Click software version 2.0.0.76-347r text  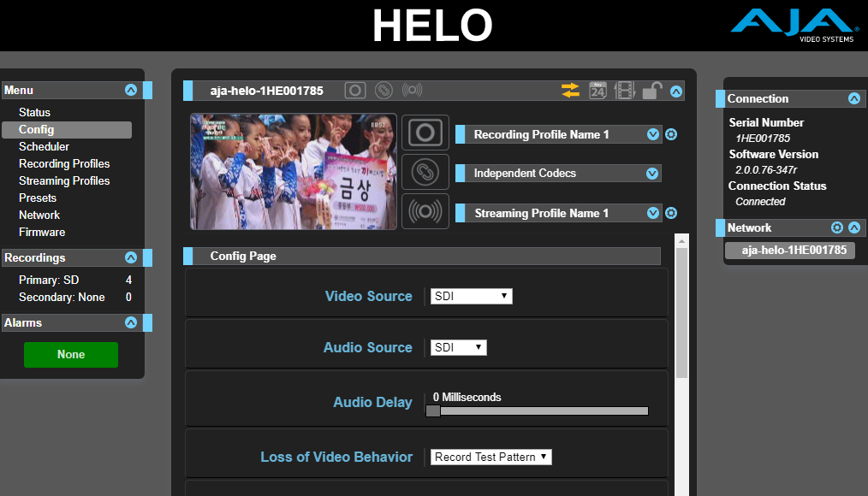pyautogui.click(x=766, y=170)
